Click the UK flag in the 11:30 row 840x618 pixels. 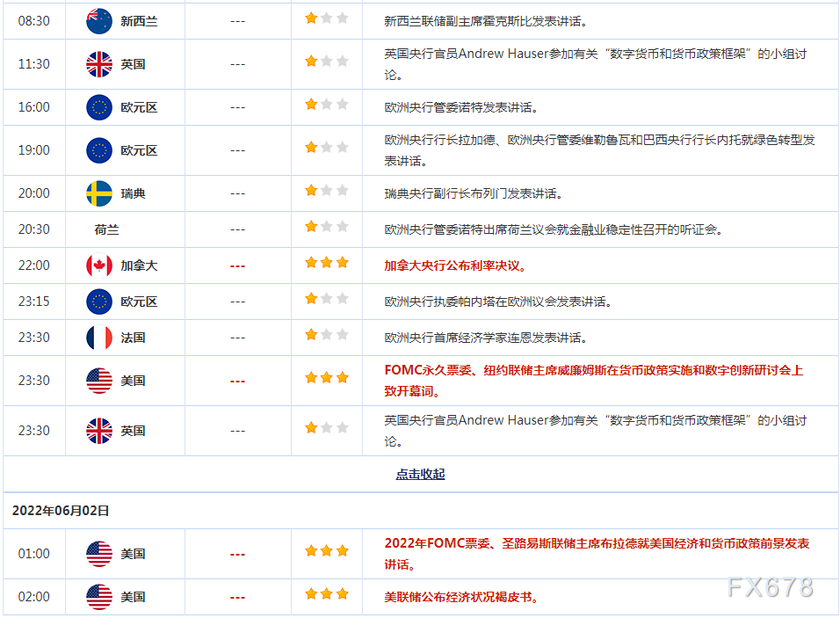coord(99,64)
